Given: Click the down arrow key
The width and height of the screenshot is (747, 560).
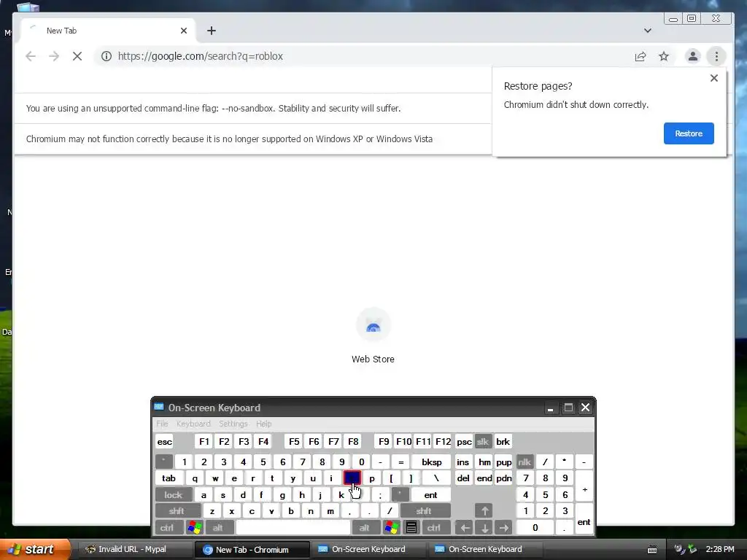Looking at the screenshot, I should click(484, 528).
